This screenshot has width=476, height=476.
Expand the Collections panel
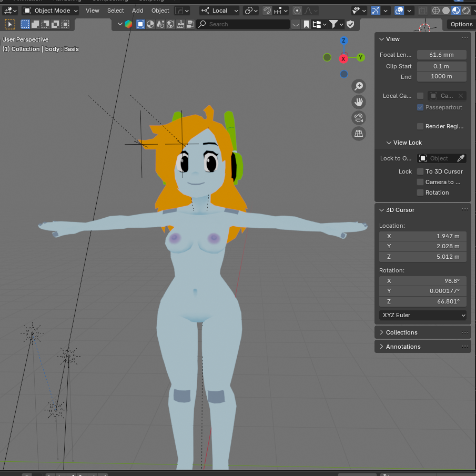(401, 332)
